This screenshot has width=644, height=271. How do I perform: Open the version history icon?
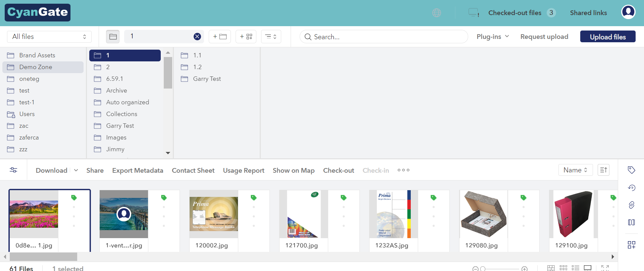pos(631,188)
